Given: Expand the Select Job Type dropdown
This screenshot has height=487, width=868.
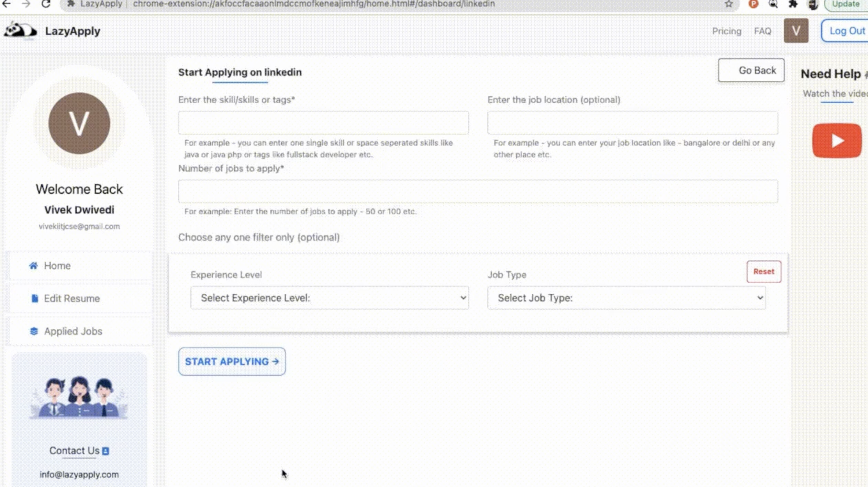Looking at the screenshot, I should [x=626, y=298].
